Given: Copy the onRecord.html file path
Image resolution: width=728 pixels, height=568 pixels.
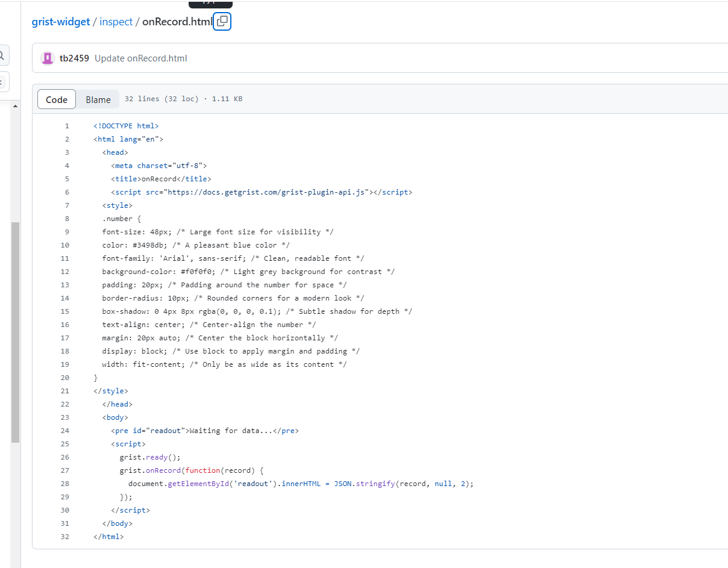Looking at the screenshot, I should (222, 22).
